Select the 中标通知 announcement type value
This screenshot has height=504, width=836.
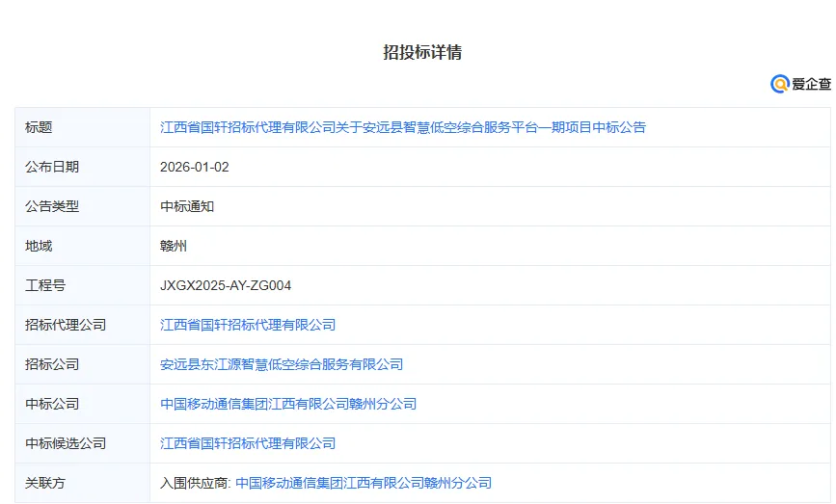187,206
